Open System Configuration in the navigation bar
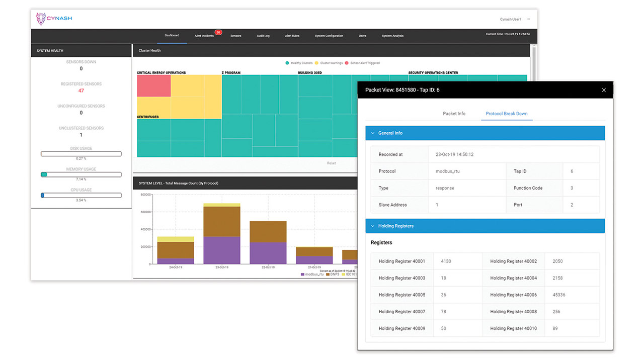 (329, 36)
